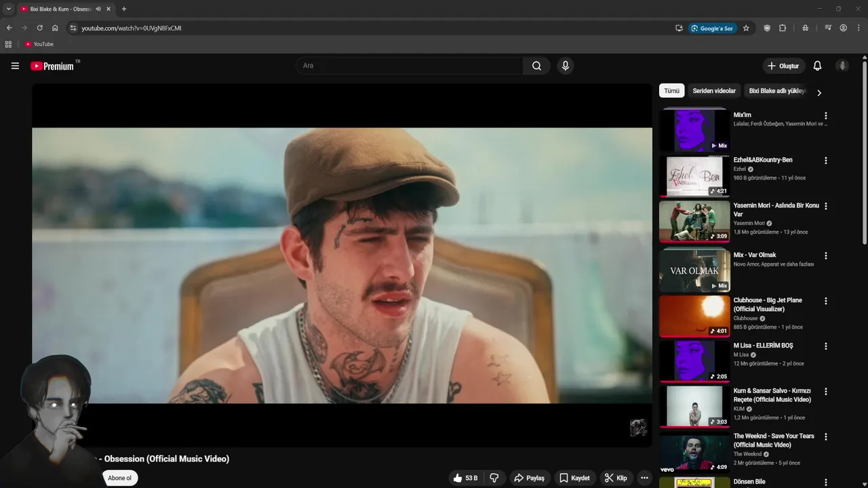Screen dimensions: 868x488
Task: Open account avatar menu in YouTube
Action: 842,66
